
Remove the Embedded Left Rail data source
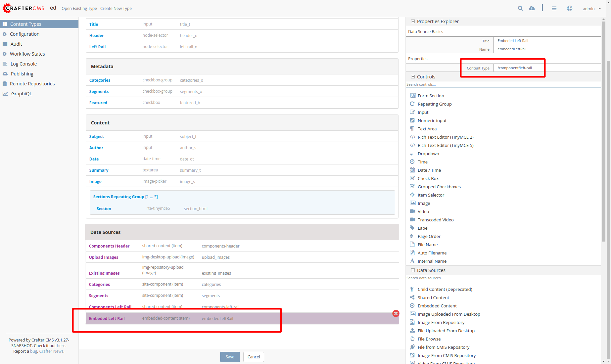point(396,313)
